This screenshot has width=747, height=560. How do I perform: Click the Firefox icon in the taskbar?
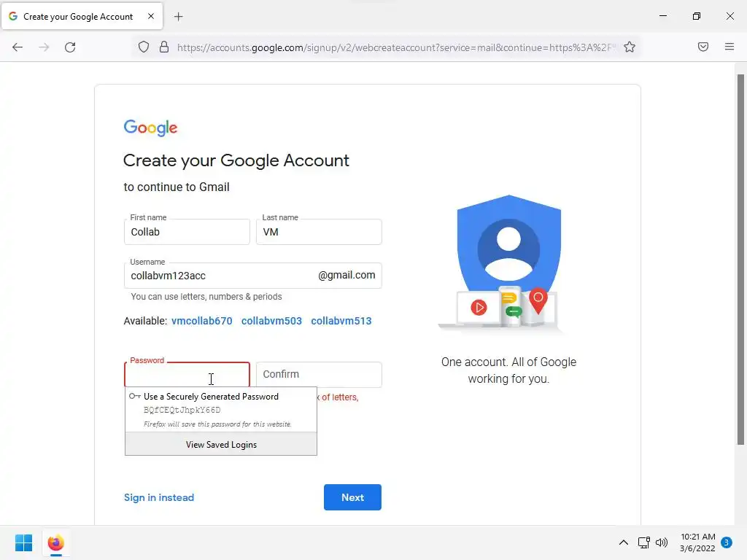[55, 542]
